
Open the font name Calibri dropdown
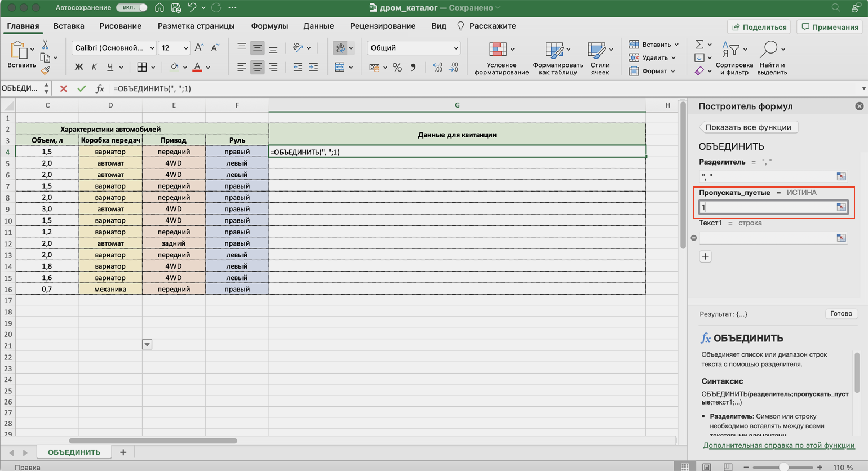(152, 48)
